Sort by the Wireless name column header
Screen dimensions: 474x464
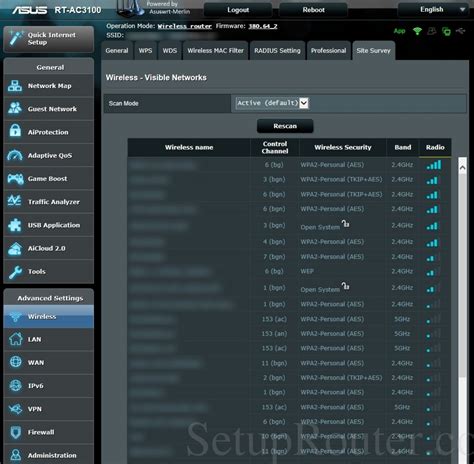pyautogui.click(x=189, y=147)
